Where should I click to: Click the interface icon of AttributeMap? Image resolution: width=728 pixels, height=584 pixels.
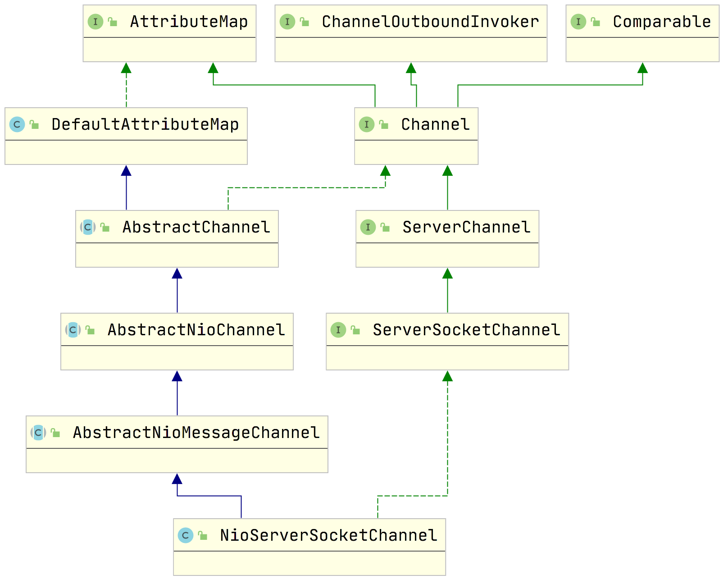pyautogui.click(x=96, y=22)
